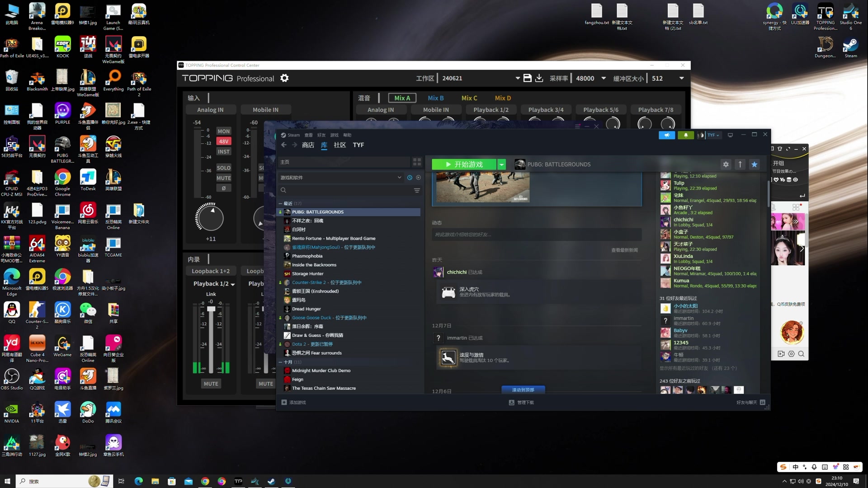Open Steam announcements megaphone button
Image resolution: width=868 pixels, height=488 pixels.
[x=667, y=135]
